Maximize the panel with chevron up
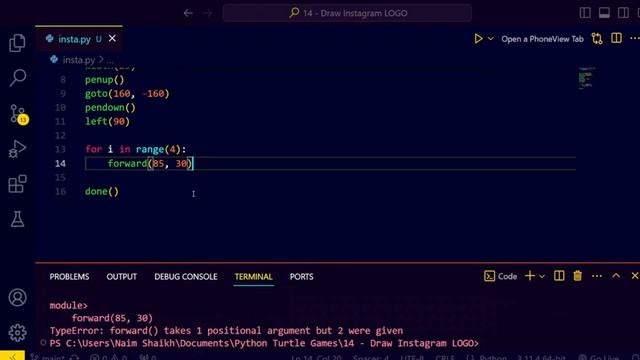The image size is (640, 360). pyautogui.click(x=616, y=276)
